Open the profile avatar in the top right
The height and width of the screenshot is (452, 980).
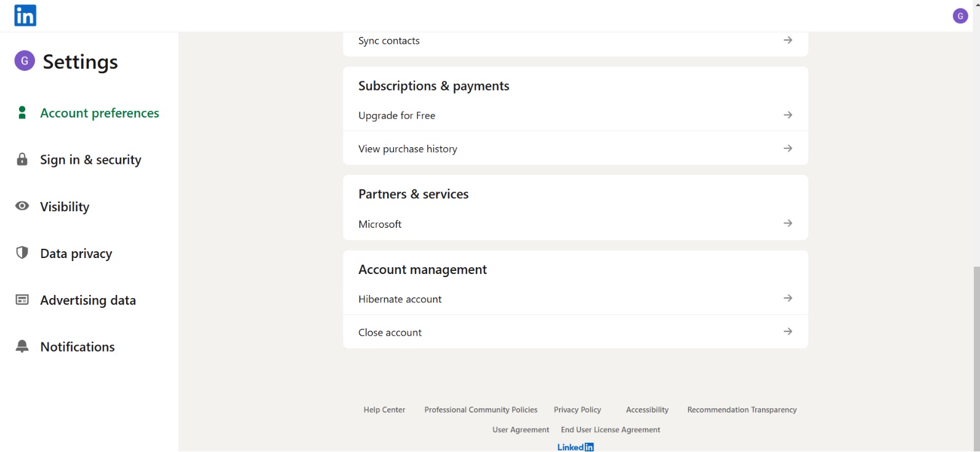pyautogui.click(x=960, y=16)
